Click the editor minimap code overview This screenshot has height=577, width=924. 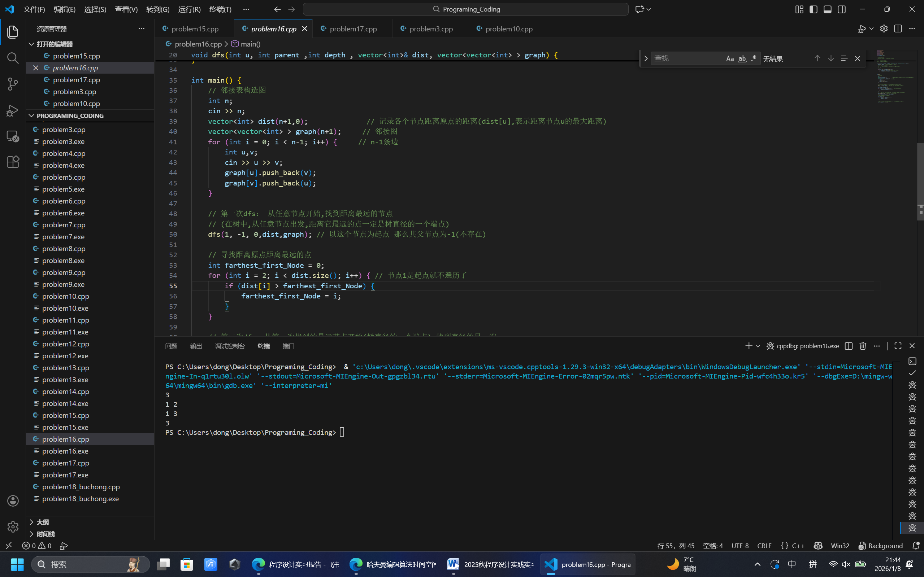(895, 77)
